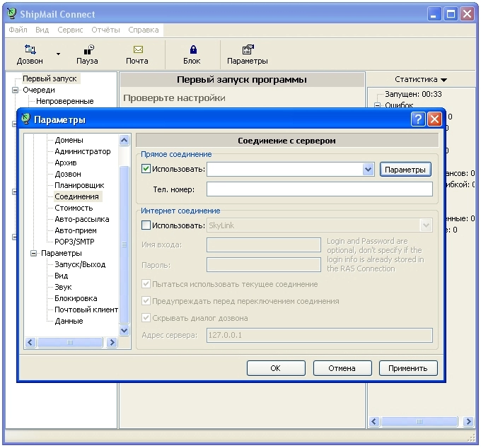This screenshot has height=448, width=481.
Task: Click the statistics panel scroll-right arrow
Action: (x=468, y=421)
